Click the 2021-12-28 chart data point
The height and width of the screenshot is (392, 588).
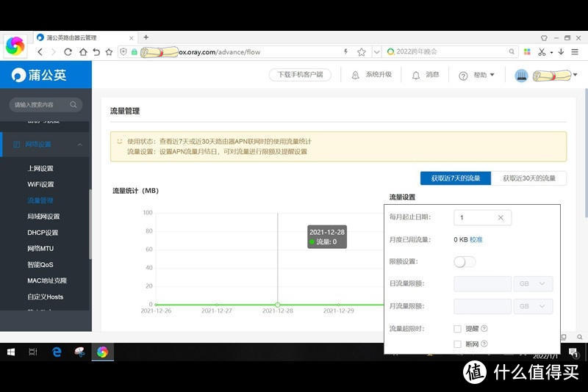pos(278,305)
